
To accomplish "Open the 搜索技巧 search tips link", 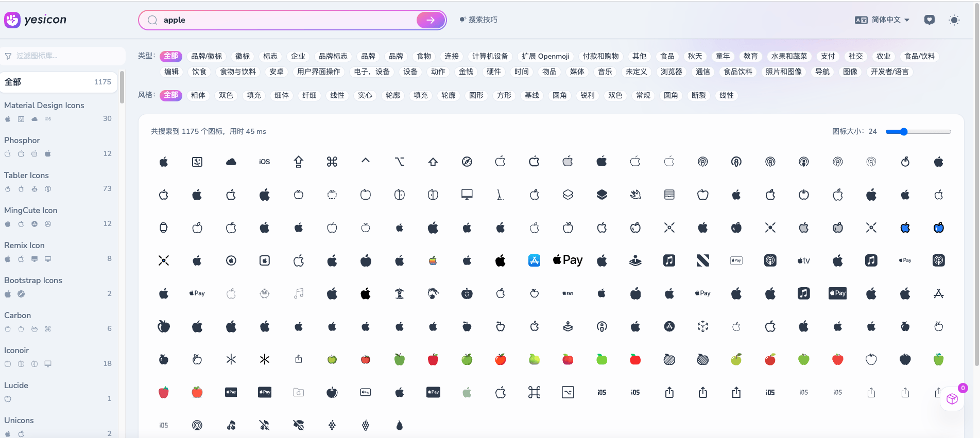I will coord(478,20).
